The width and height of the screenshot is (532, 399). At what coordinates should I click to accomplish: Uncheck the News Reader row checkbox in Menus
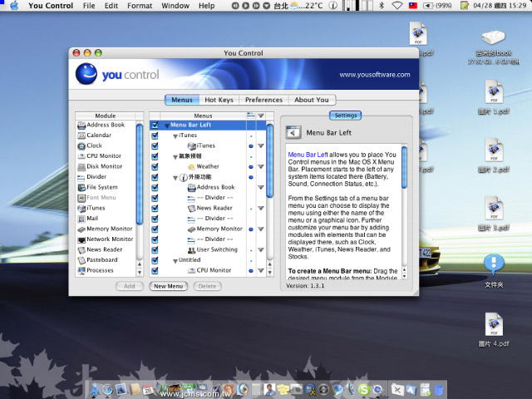coord(155,208)
